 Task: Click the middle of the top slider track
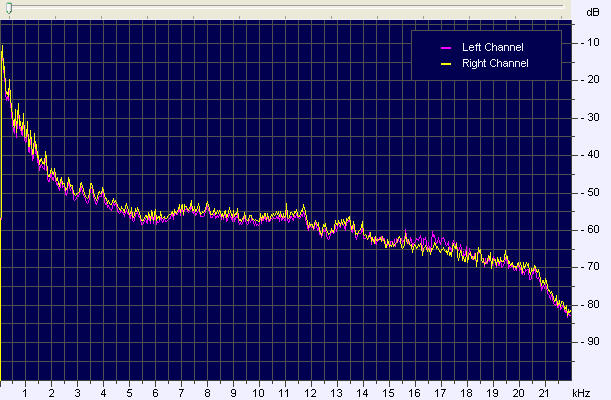tap(283, 8)
